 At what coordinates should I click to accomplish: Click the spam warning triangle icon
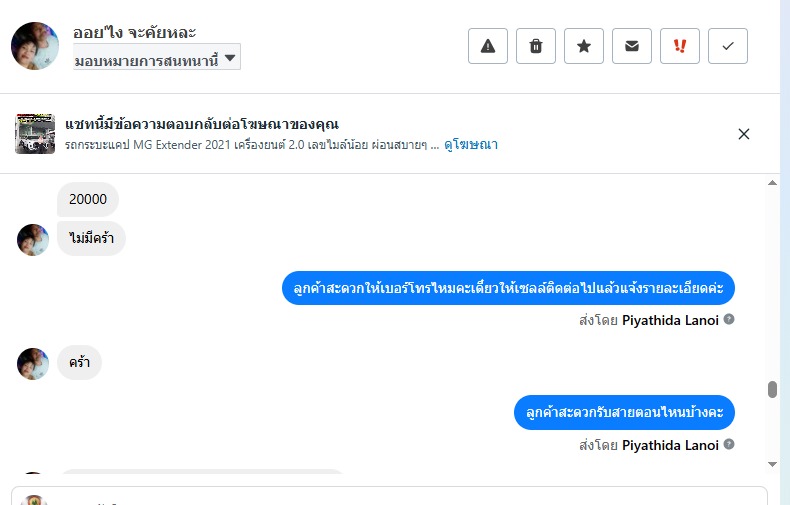tap(488, 46)
